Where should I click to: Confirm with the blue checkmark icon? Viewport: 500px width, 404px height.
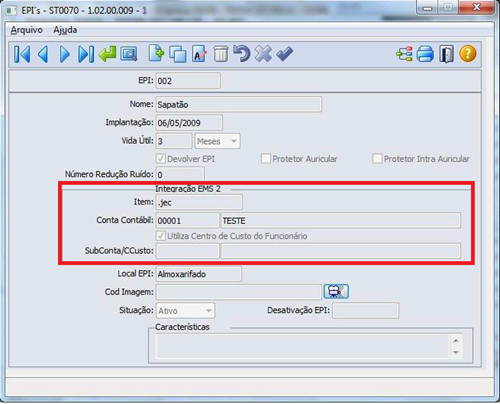pyautogui.click(x=285, y=54)
